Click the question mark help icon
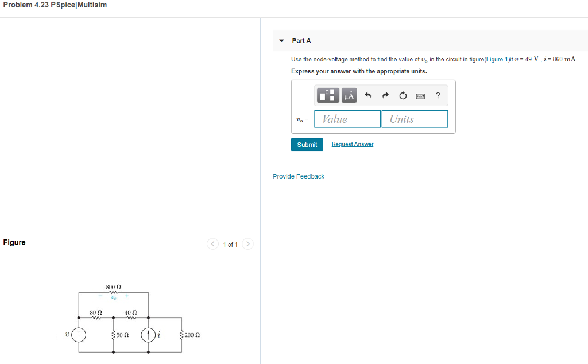 pyautogui.click(x=437, y=95)
